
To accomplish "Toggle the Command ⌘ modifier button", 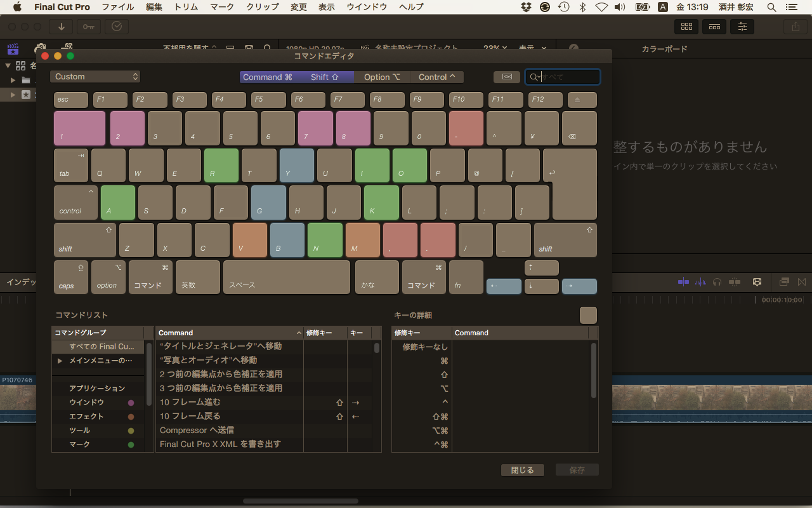I will pos(268,77).
